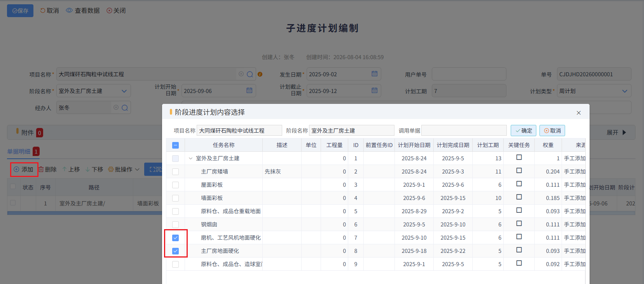644x284 pixels.
Task: Check the 墙面彩板 row checkbox in dialog
Action: pos(175,198)
